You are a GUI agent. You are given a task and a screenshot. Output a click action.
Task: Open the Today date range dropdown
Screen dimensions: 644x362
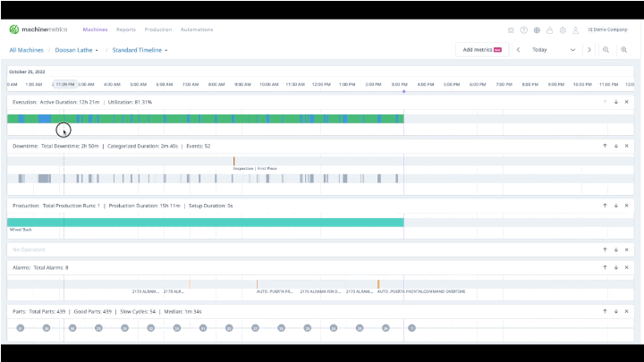coord(554,50)
